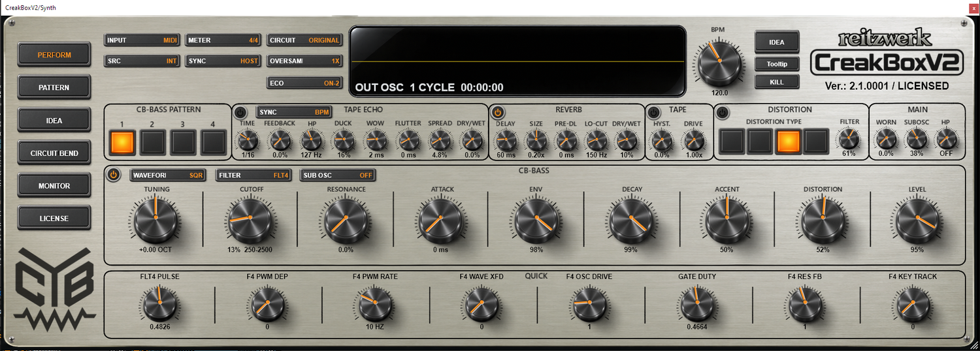Screen dimensions: 980x351
Task: Click the oscilloscope output display
Action: [x=517, y=61]
